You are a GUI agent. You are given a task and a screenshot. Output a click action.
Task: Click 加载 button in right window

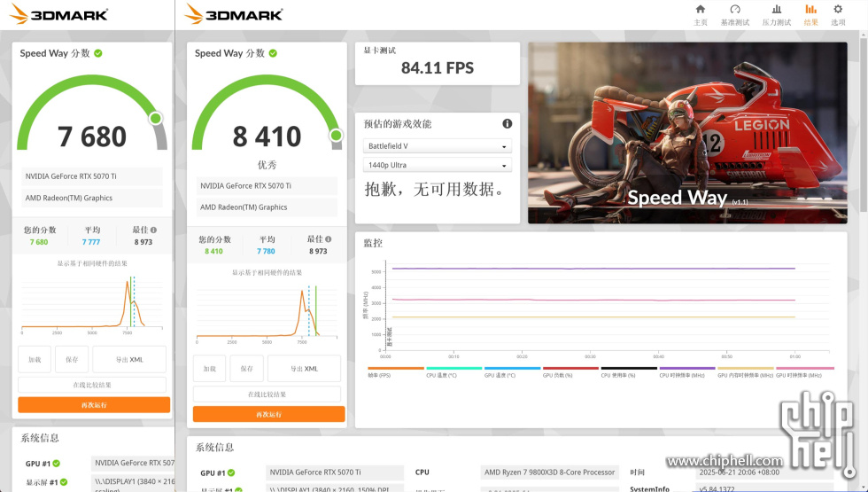[209, 369]
